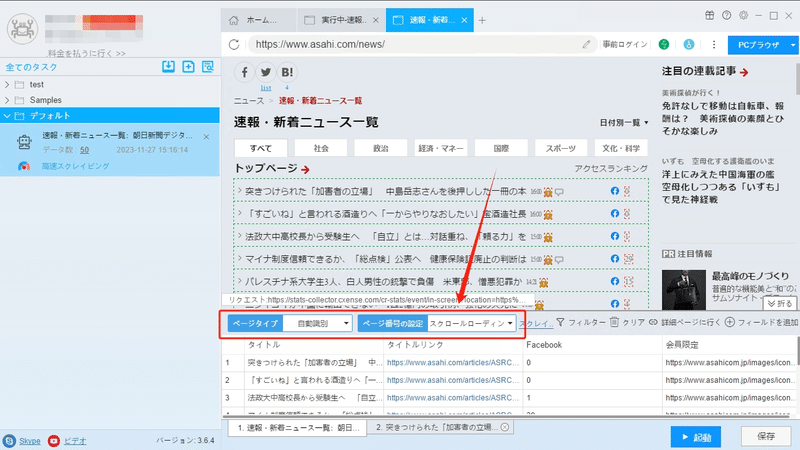
Task: Switch to the 実行中-速報 tab
Action: click(x=341, y=20)
